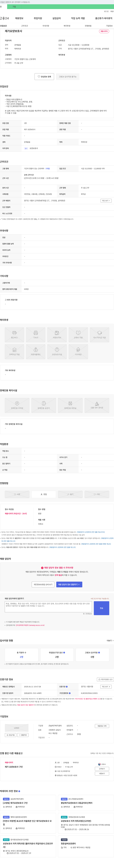Click the 직원대출제도 welfare icon
114x868 pixels.
pos(36,352)
